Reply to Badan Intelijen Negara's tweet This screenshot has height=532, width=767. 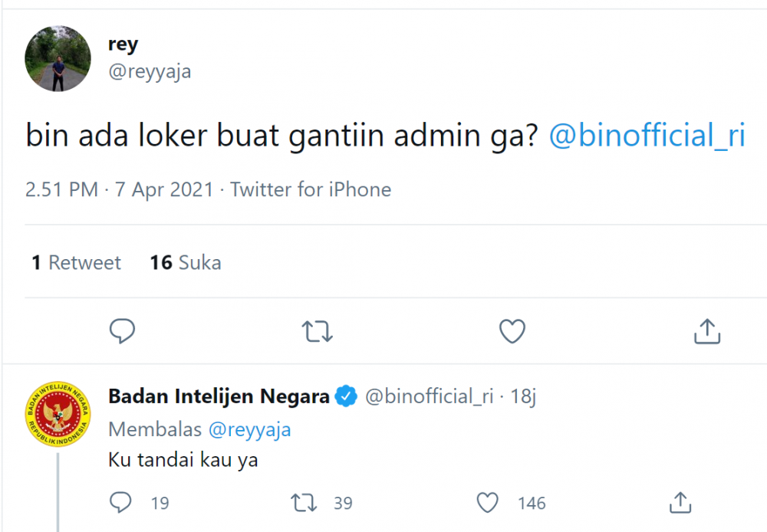click(x=122, y=503)
